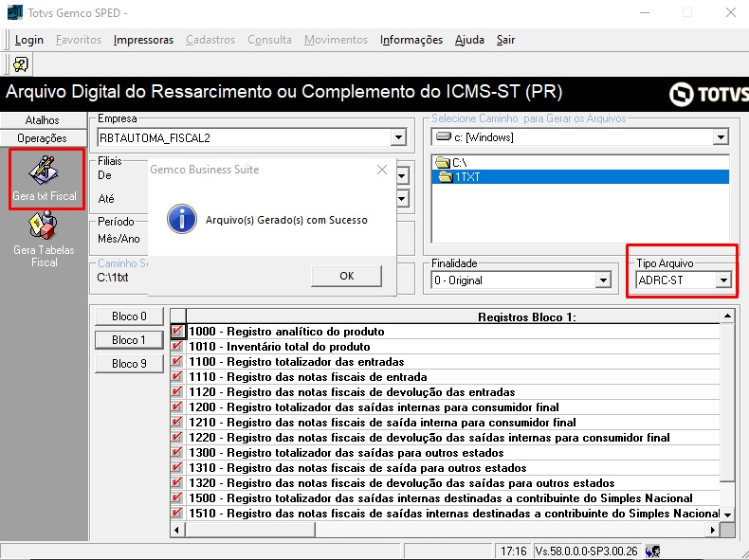Show Bloco 0 registers
This screenshot has height=560, width=749.
click(x=129, y=316)
